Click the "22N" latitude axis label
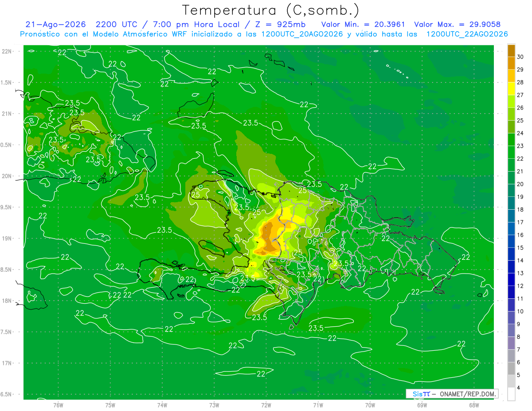Viewport: 532px width, 411px height. coord(7,51)
